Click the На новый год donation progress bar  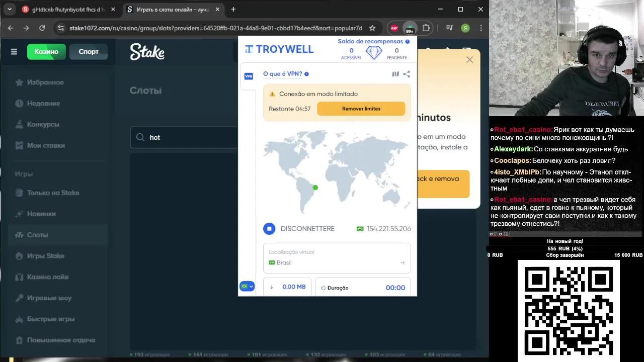(565, 248)
